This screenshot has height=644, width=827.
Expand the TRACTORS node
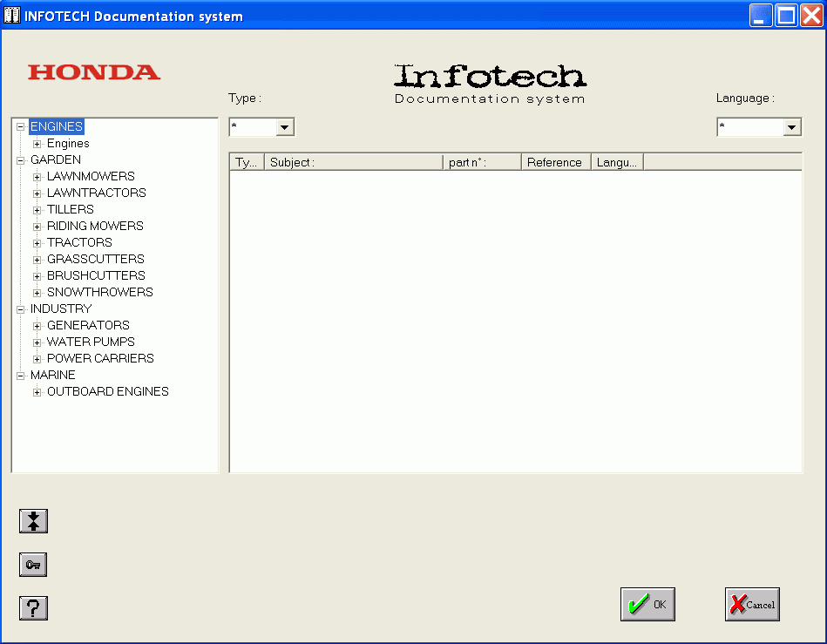coord(37,243)
